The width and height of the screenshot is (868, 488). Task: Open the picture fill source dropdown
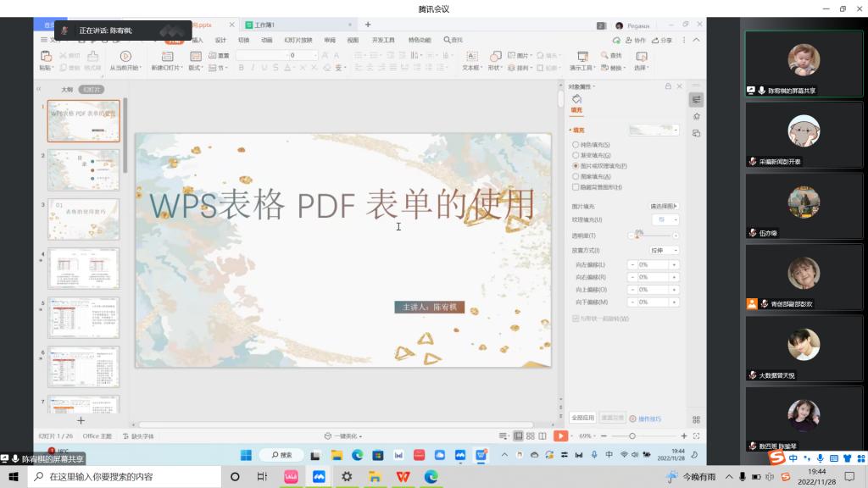pos(665,207)
